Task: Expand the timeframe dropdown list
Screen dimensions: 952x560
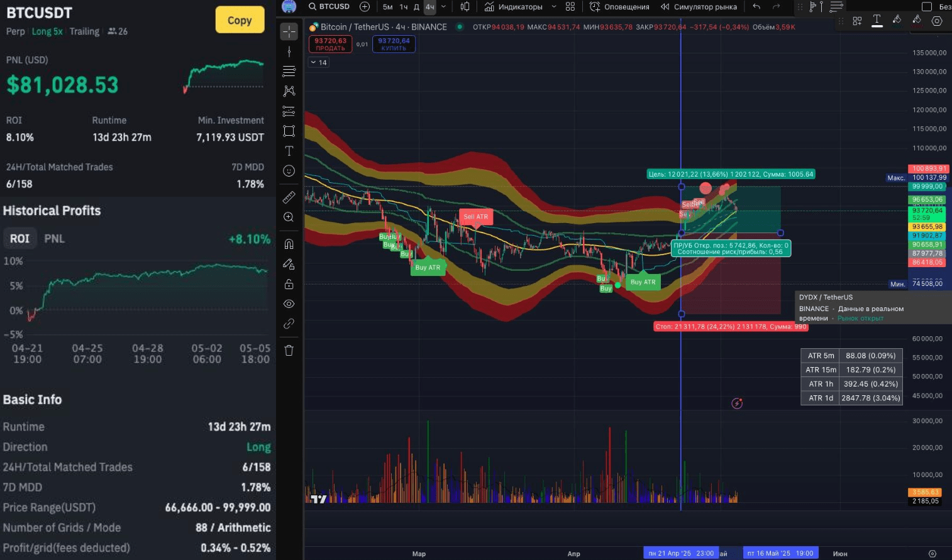Action: tap(443, 7)
